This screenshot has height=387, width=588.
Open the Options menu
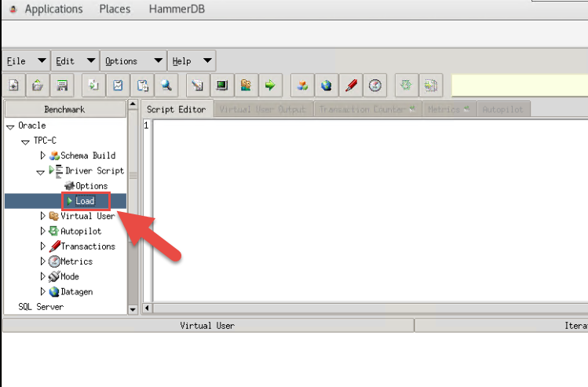click(133, 60)
